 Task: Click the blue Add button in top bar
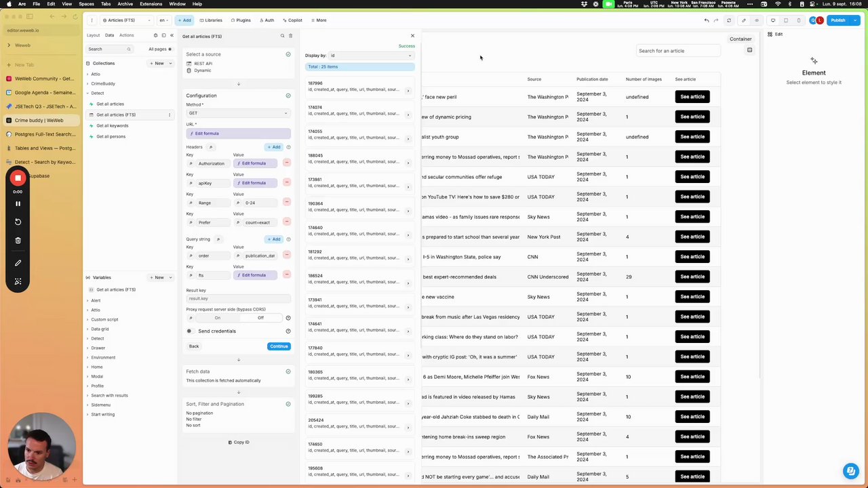click(183, 20)
